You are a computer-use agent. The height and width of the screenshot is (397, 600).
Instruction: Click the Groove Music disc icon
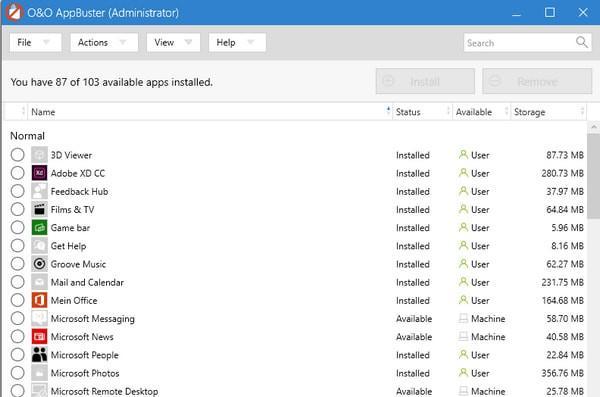(x=39, y=264)
